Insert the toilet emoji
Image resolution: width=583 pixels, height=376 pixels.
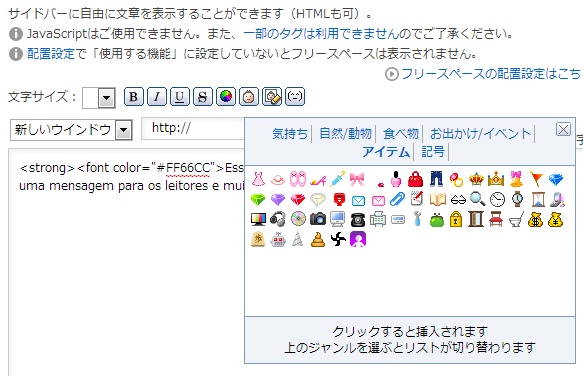[516, 220]
